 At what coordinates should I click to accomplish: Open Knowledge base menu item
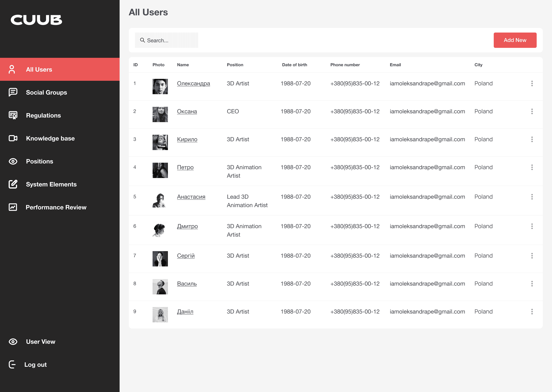pos(50,138)
